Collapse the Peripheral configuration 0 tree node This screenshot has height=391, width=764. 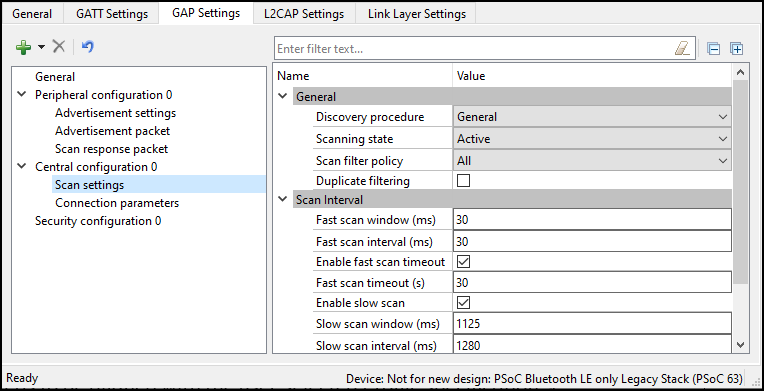[21, 94]
